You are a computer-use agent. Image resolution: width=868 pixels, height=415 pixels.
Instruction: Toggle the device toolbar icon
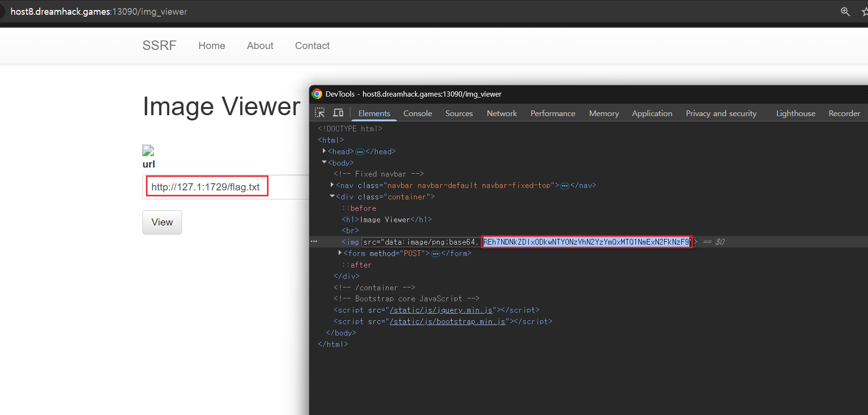pos(338,113)
